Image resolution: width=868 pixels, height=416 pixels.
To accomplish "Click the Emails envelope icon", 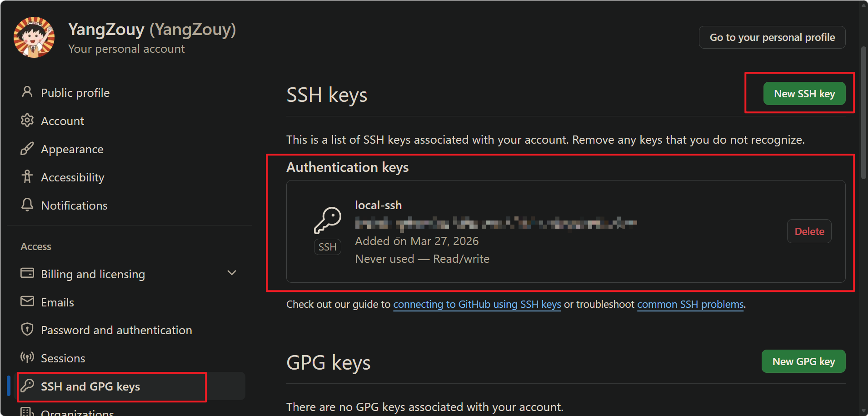I will (x=27, y=301).
